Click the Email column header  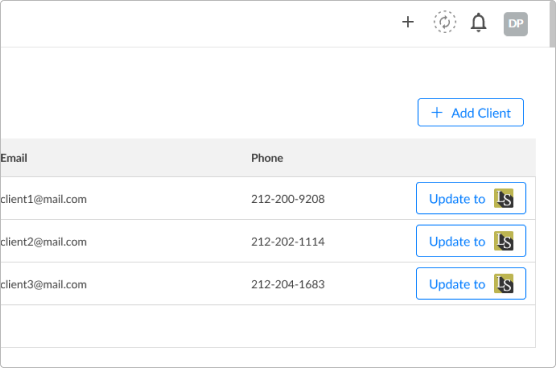[x=13, y=158]
